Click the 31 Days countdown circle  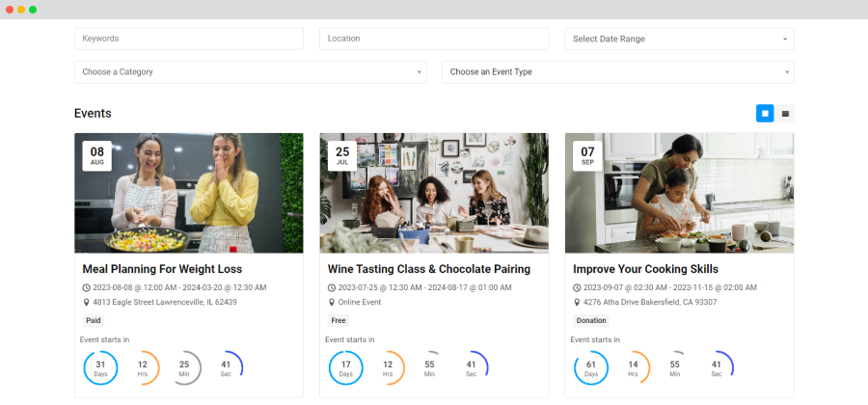click(100, 368)
